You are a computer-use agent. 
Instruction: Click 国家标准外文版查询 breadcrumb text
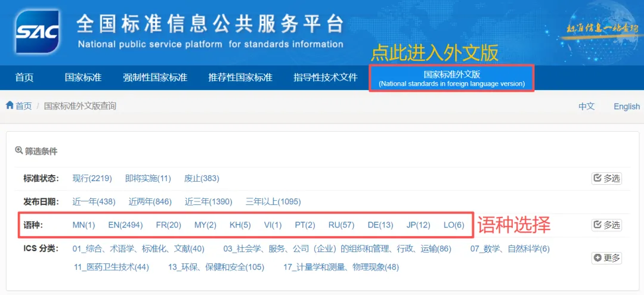click(x=80, y=106)
